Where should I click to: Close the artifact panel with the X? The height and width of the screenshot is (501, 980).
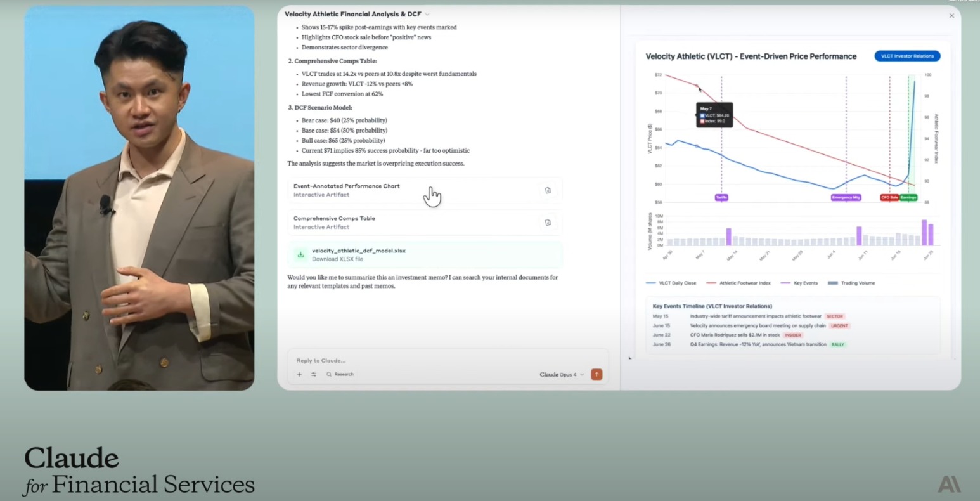(951, 16)
